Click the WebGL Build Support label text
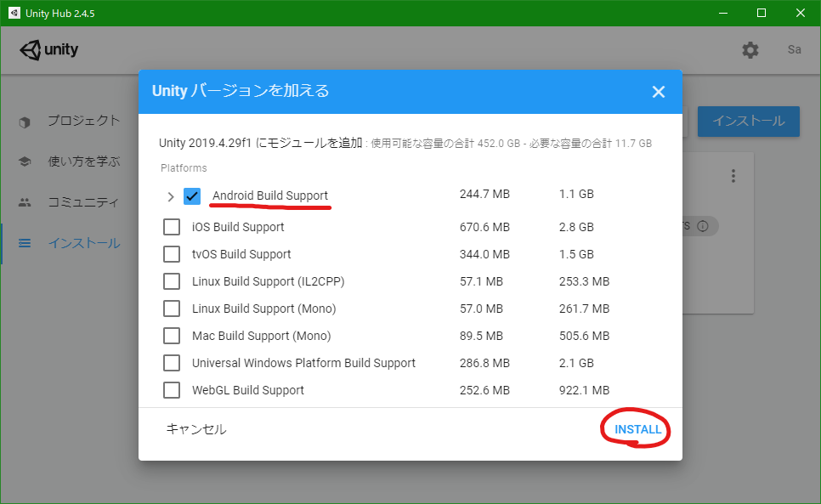 click(x=247, y=390)
